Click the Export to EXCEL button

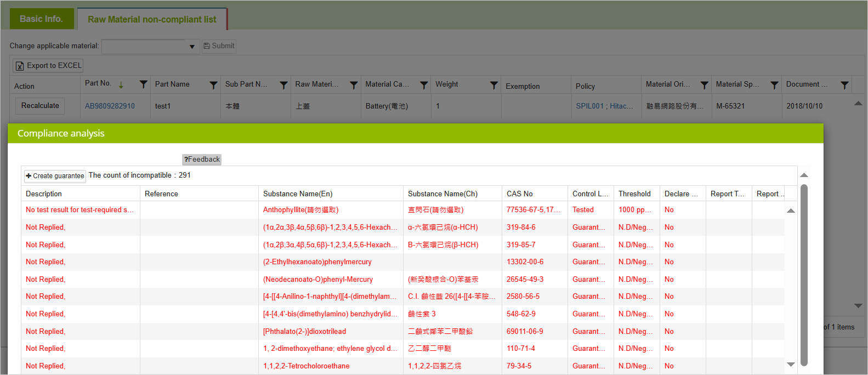point(48,66)
